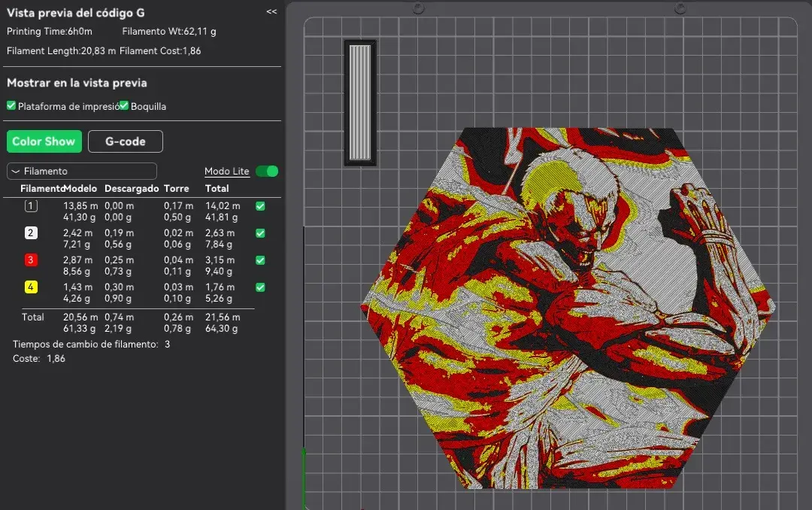
Task: Click the 21,56 m grand total value
Action: click(x=223, y=317)
